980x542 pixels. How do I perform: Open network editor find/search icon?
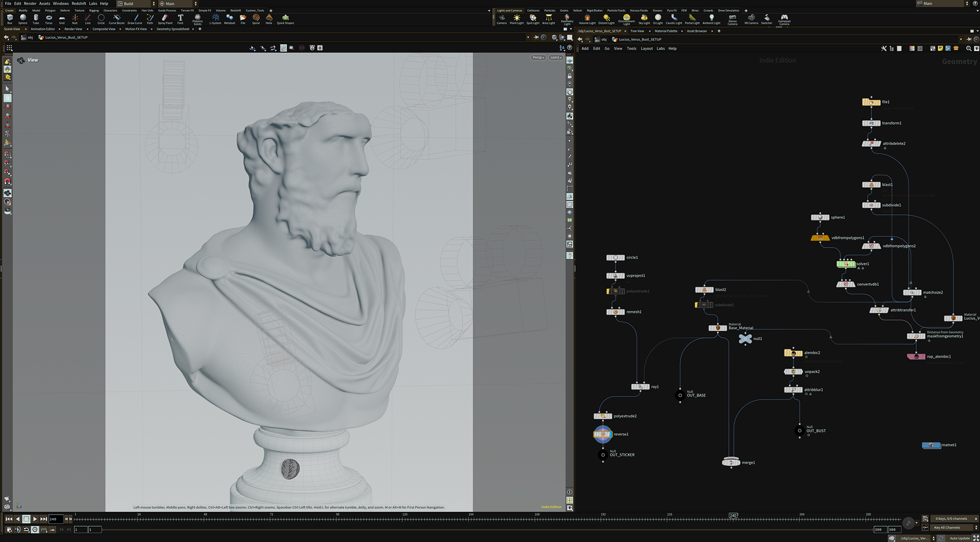pyautogui.click(x=969, y=48)
